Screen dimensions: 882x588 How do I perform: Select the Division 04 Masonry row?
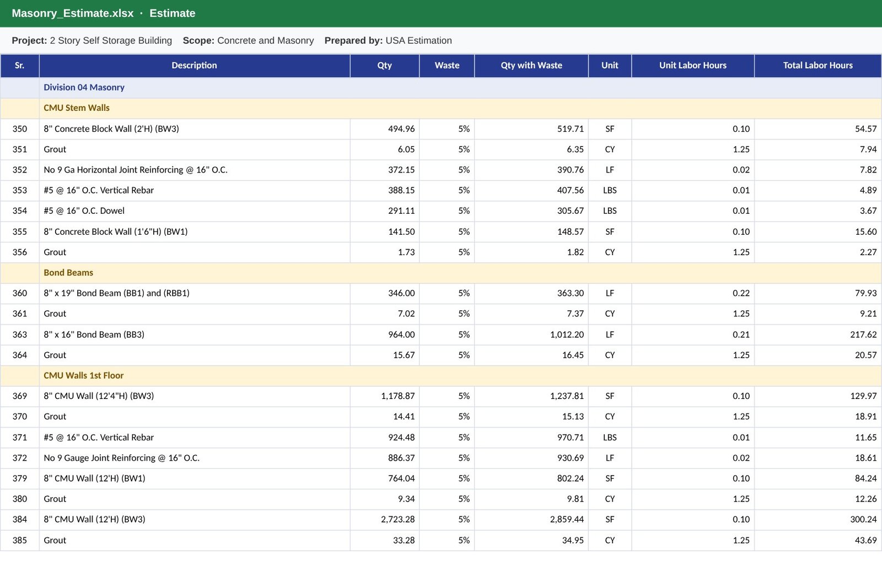coord(441,88)
